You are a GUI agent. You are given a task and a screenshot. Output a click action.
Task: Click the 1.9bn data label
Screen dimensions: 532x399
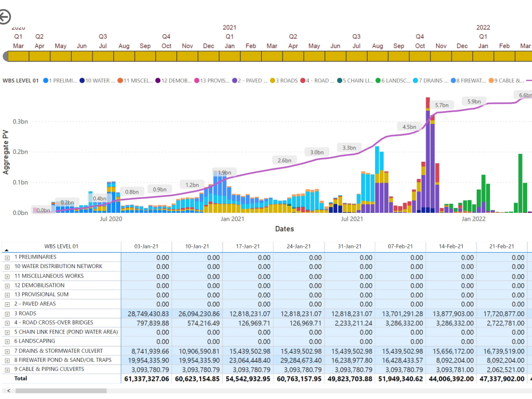225,172
